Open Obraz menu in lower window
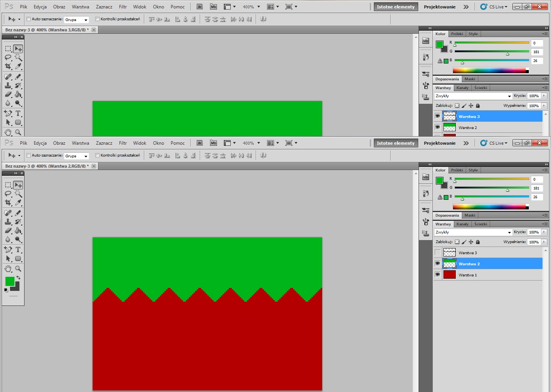Viewport: 551px width, 392px height. [x=59, y=143]
